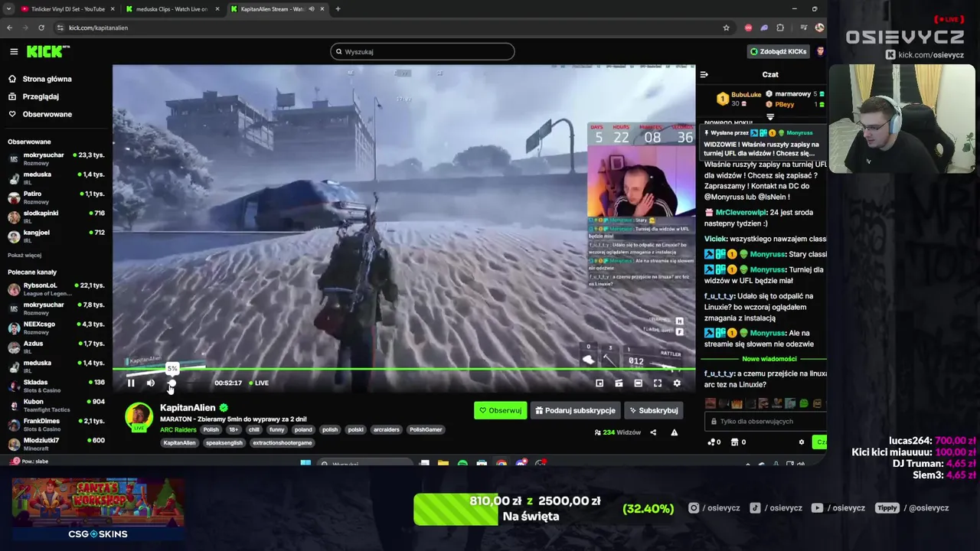Open KapitanAlien channel avatar
Screen dimensions: 980x551
[x=139, y=417]
